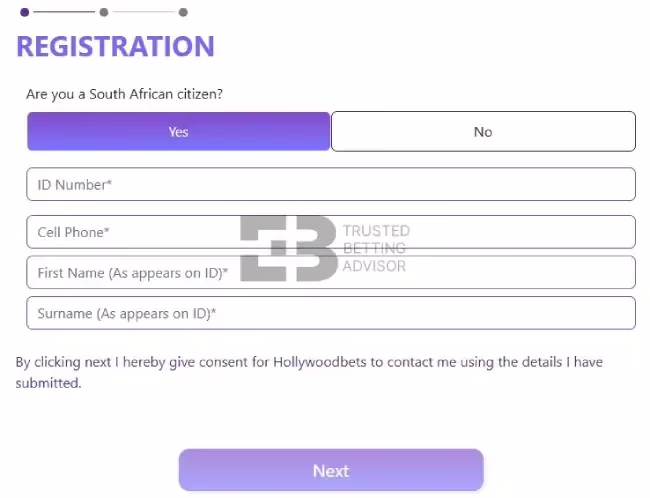Click the REGISTRATION heading
This screenshot has width=650, height=498.
[x=115, y=46]
